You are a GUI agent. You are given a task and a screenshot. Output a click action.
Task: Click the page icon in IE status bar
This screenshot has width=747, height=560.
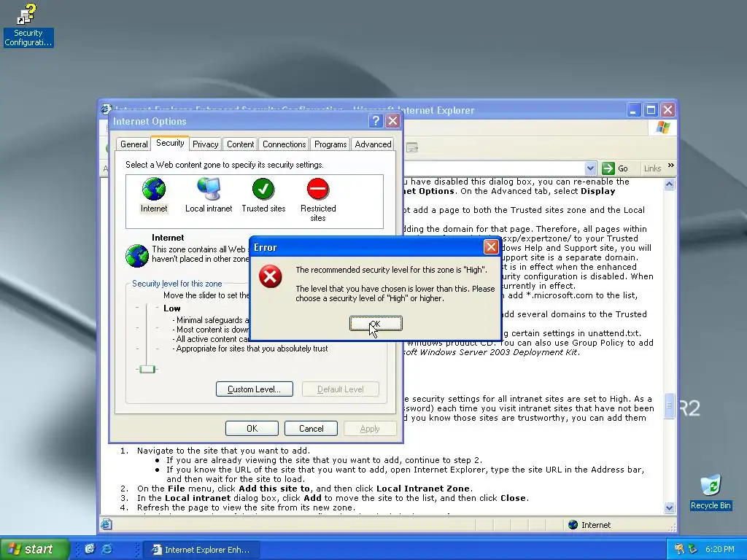click(107, 525)
